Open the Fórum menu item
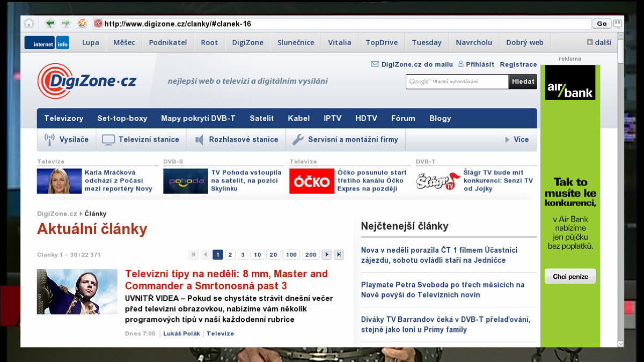This screenshot has height=362, width=644. [403, 119]
